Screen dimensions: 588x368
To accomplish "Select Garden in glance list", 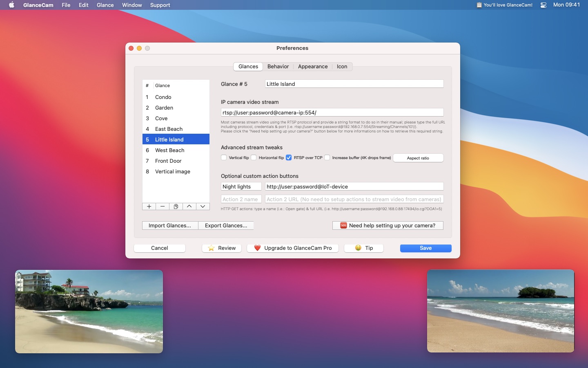I will click(176, 108).
